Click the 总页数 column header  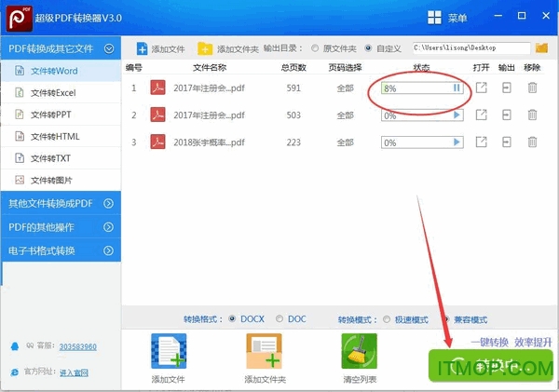[293, 67]
